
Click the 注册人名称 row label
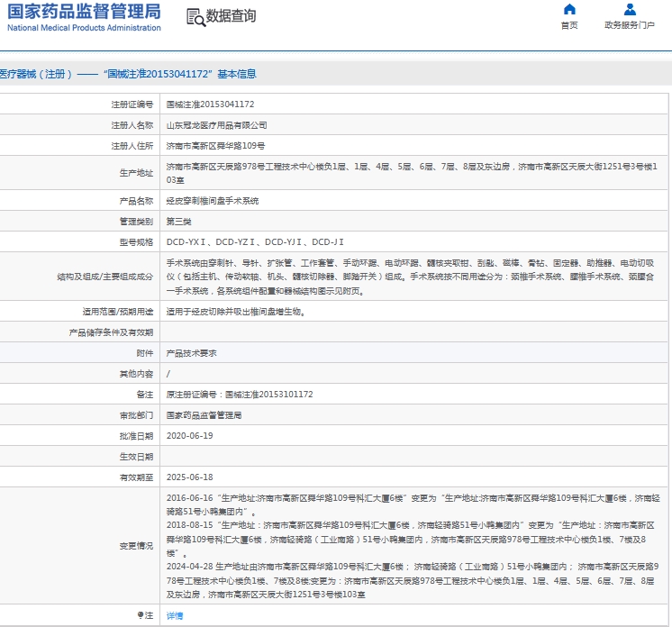point(132,125)
